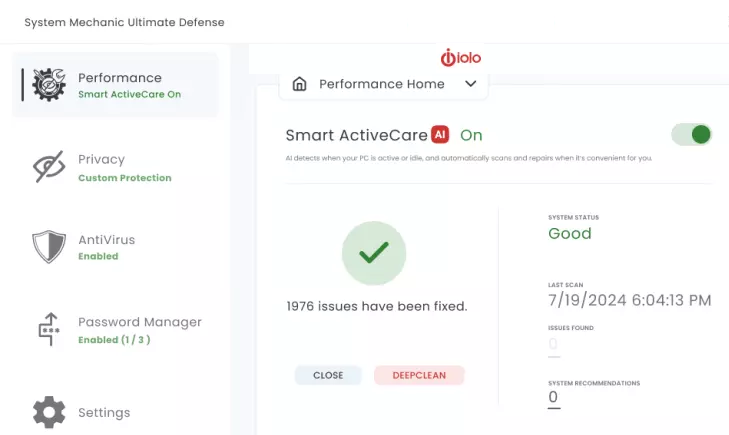Image resolution: width=729 pixels, height=435 pixels.
Task: Click the AntiVirus shield icon
Action: [x=49, y=247]
